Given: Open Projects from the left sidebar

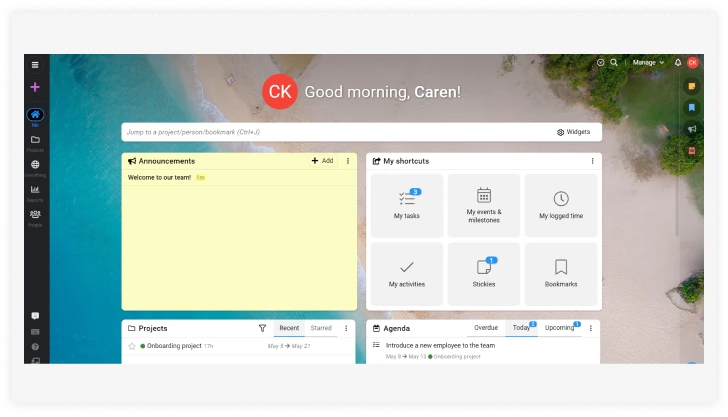Looking at the screenshot, I should tap(35, 141).
